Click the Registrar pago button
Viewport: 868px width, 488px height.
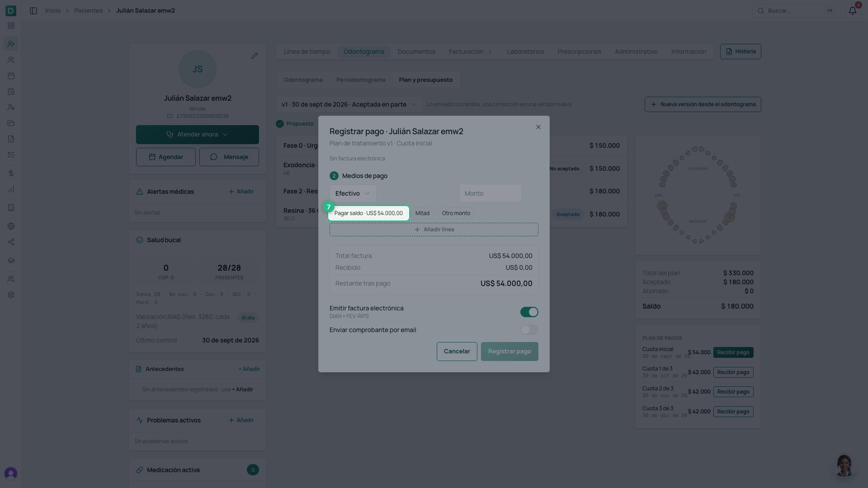[509, 352]
